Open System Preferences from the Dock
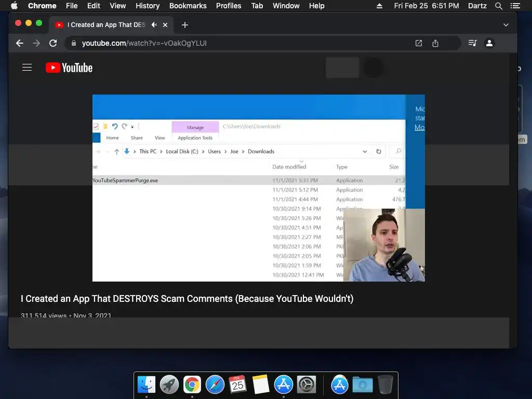This screenshot has width=532, height=399. click(x=307, y=385)
